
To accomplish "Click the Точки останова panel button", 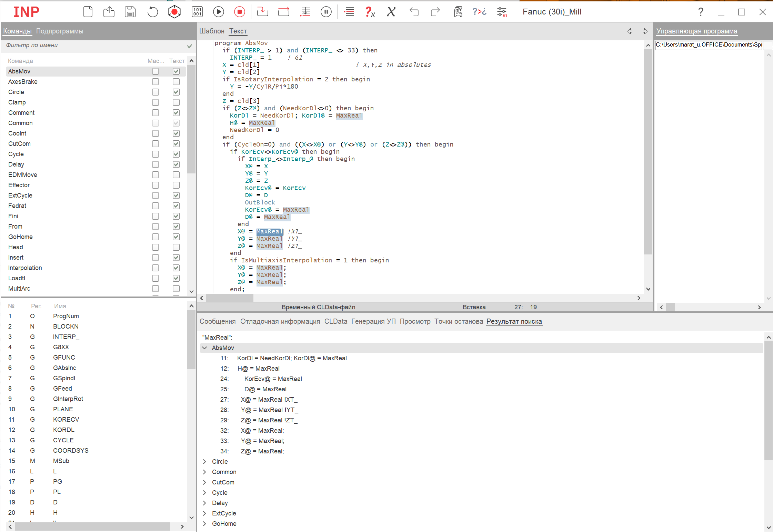I will [x=458, y=321].
